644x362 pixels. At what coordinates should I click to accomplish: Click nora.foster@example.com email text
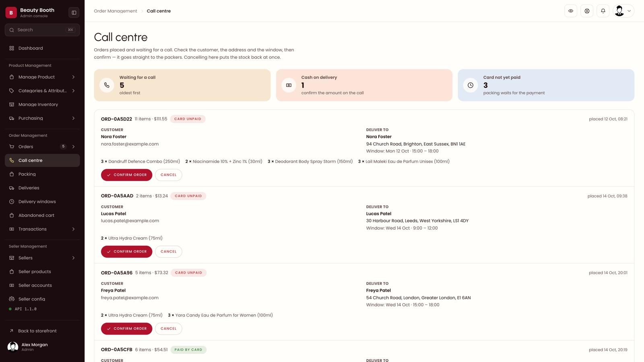[130, 144]
